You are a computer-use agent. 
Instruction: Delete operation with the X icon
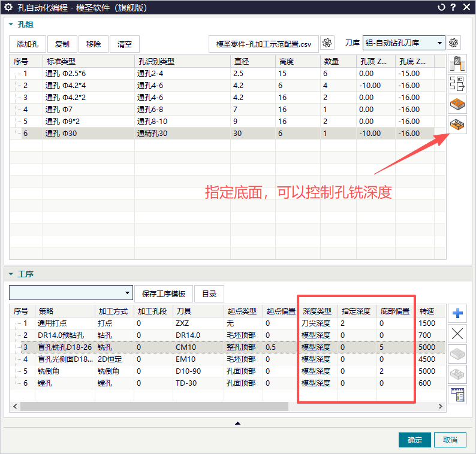[457, 334]
